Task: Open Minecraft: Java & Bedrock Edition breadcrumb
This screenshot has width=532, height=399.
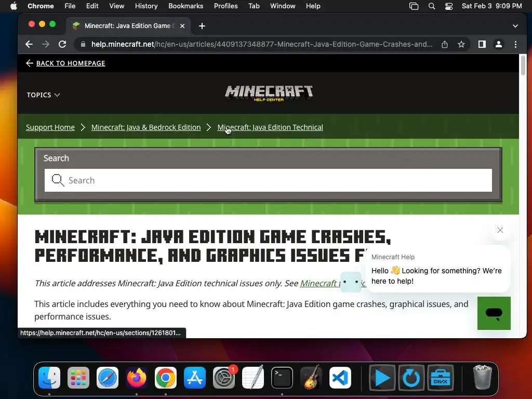Action: (x=146, y=127)
